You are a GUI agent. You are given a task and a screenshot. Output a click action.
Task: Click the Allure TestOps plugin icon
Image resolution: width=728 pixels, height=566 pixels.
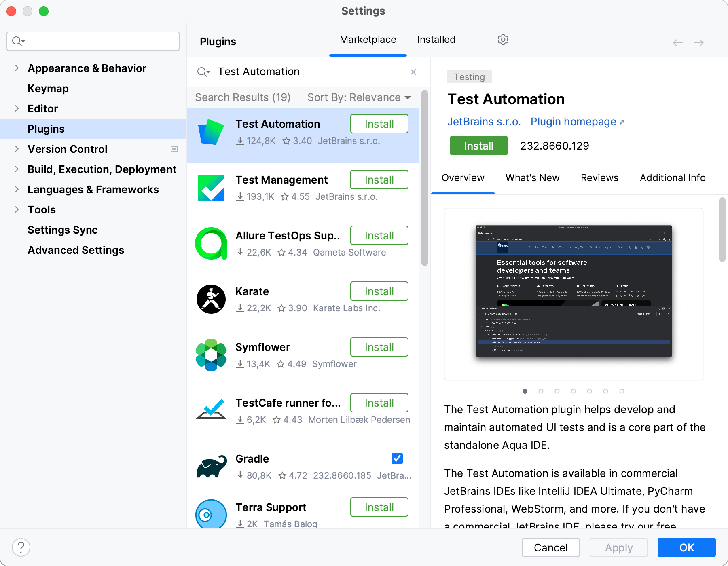point(211,243)
